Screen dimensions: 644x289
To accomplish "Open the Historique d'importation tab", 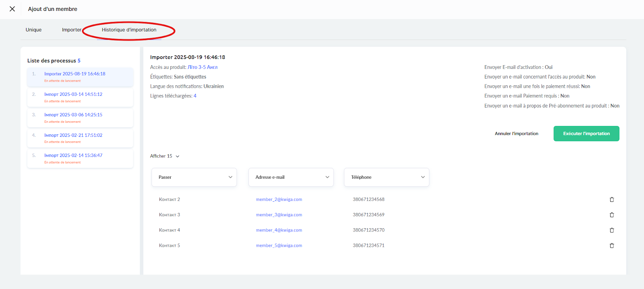I will pos(129,30).
